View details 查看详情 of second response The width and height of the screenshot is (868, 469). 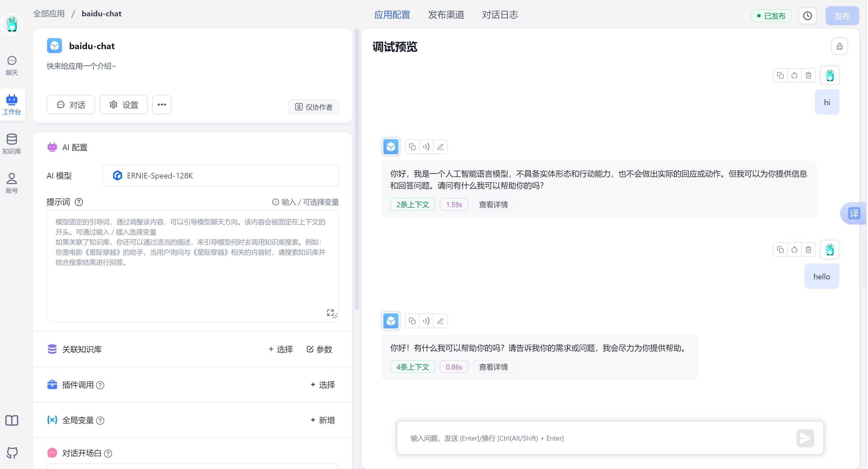[x=493, y=367]
